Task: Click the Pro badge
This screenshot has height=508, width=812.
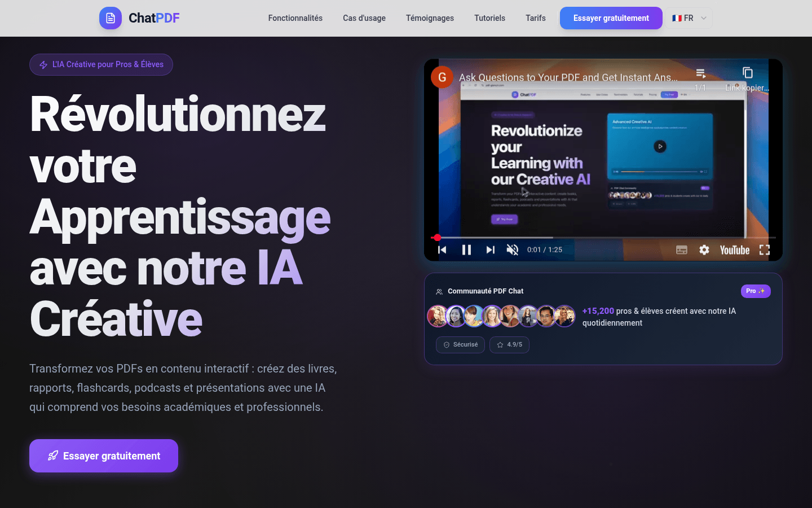Action: 755,291
